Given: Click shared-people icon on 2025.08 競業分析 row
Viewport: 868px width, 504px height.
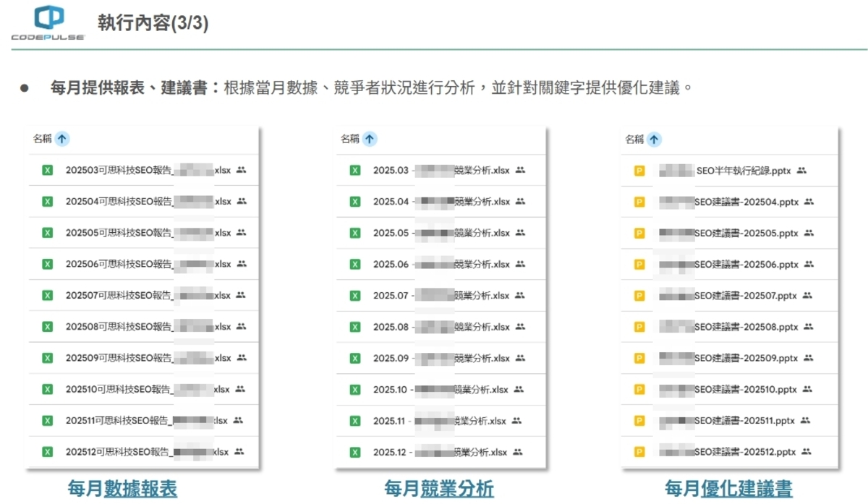Looking at the screenshot, I should click(519, 327).
